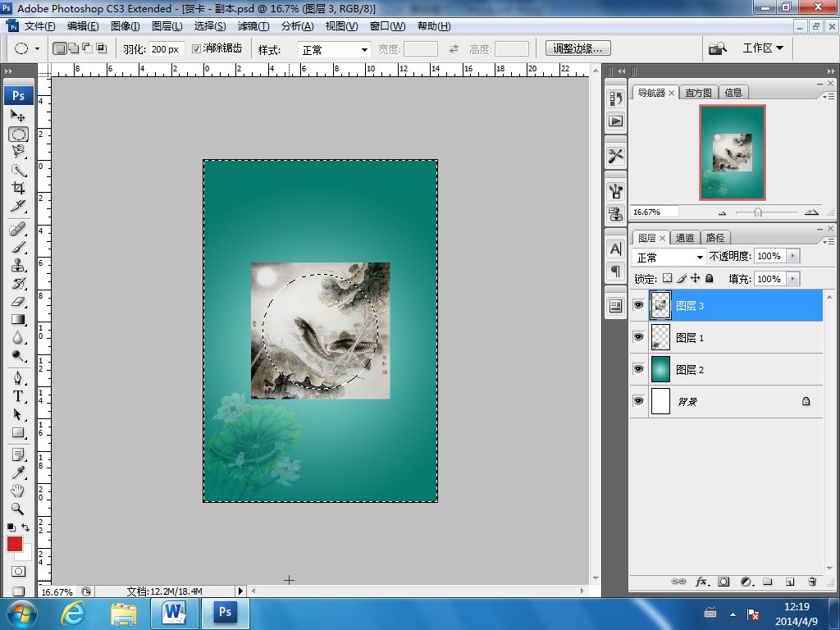Open Adobe Bridge from options bar
This screenshot has height=630, width=840.
tap(717, 48)
